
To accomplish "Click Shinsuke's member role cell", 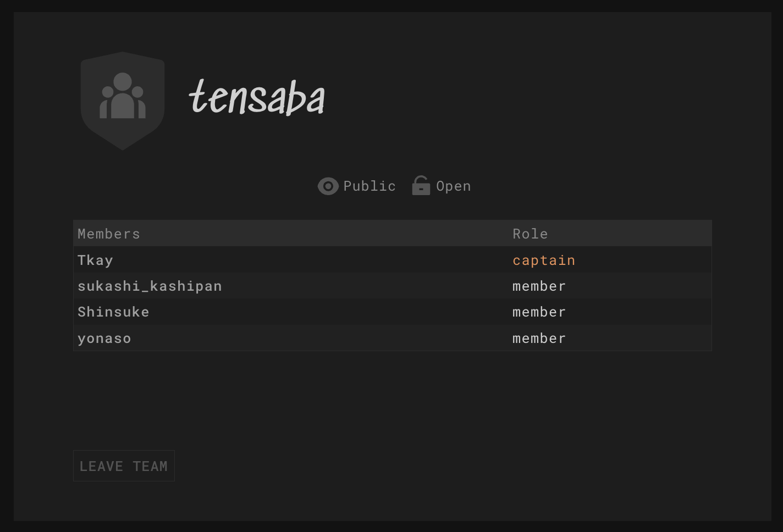I will tap(539, 312).
